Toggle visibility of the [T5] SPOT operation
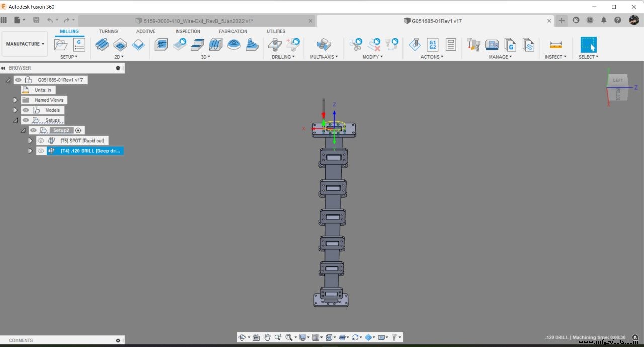This screenshot has height=347, width=644. (x=41, y=141)
